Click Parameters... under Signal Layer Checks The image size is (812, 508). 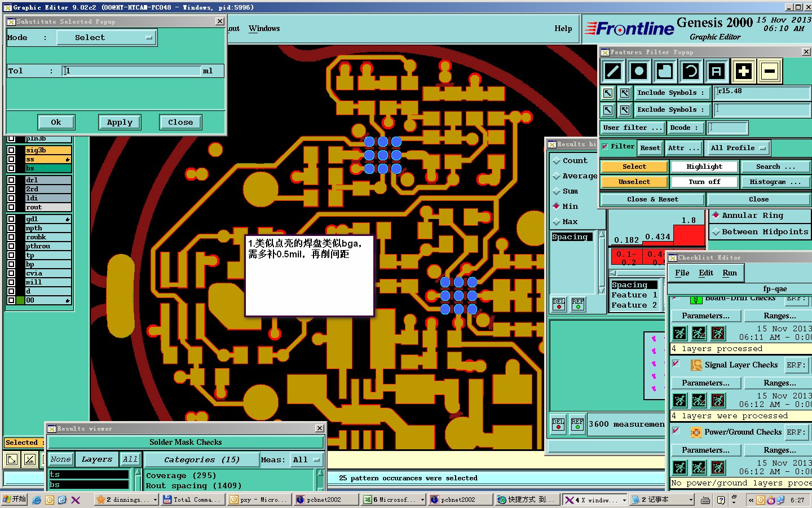click(705, 383)
